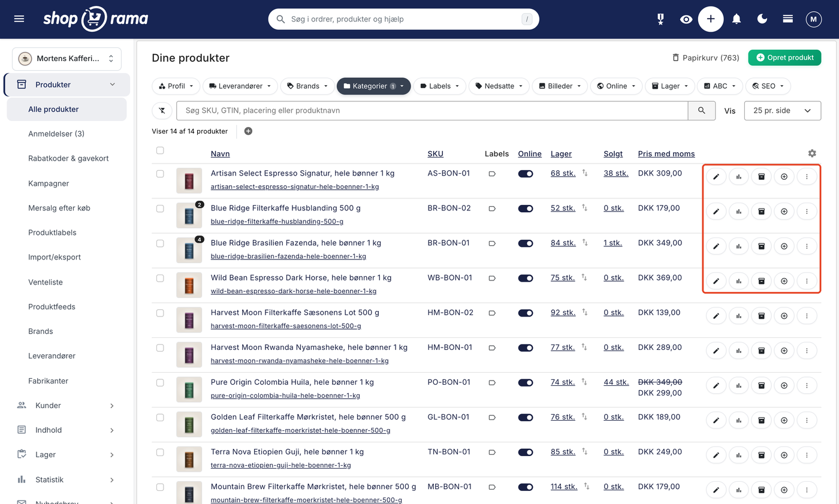This screenshot has height=504, width=839.
Task: Click label tag icon for Artisan Select Espresso
Action: click(x=492, y=174)
